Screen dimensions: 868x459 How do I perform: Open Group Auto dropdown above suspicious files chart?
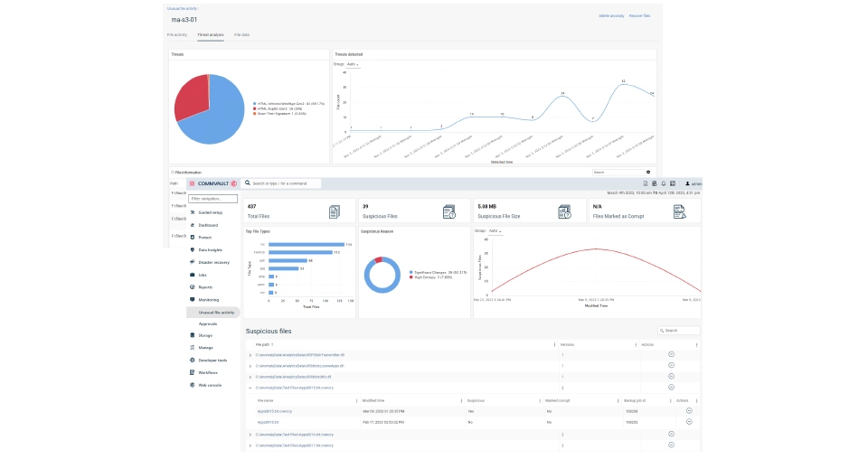point(494,231)
